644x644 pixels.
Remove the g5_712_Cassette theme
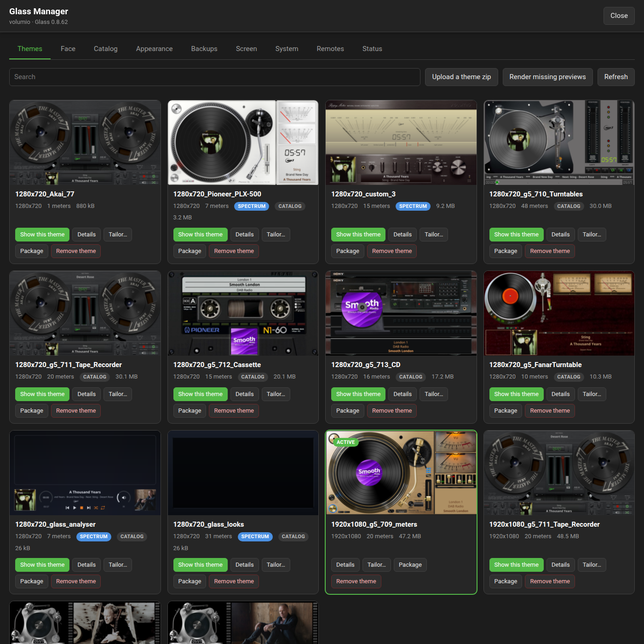click(x=234, y=411)
